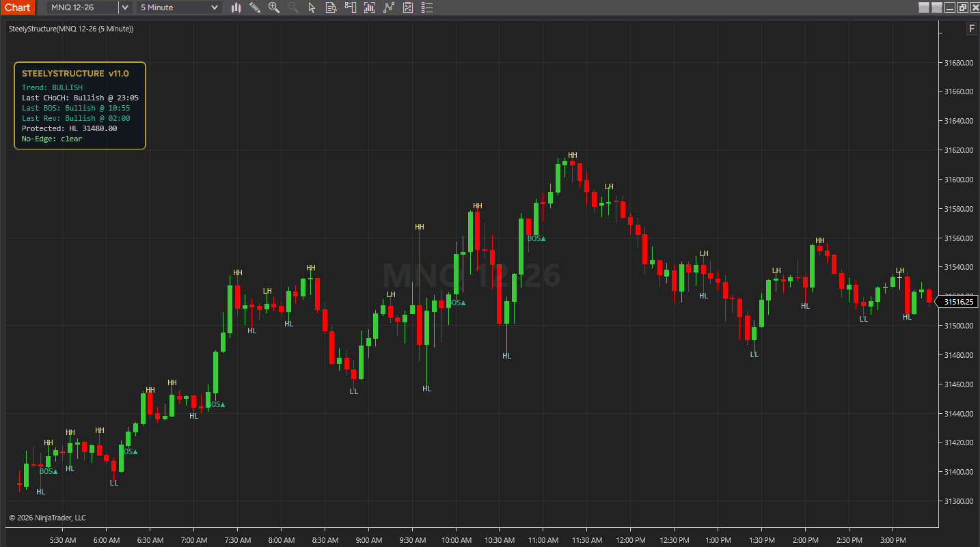Click the 31480.00 price axis label
Image resolution: width=980 pixels, height=547 pixels.
(x=958, y=355)
